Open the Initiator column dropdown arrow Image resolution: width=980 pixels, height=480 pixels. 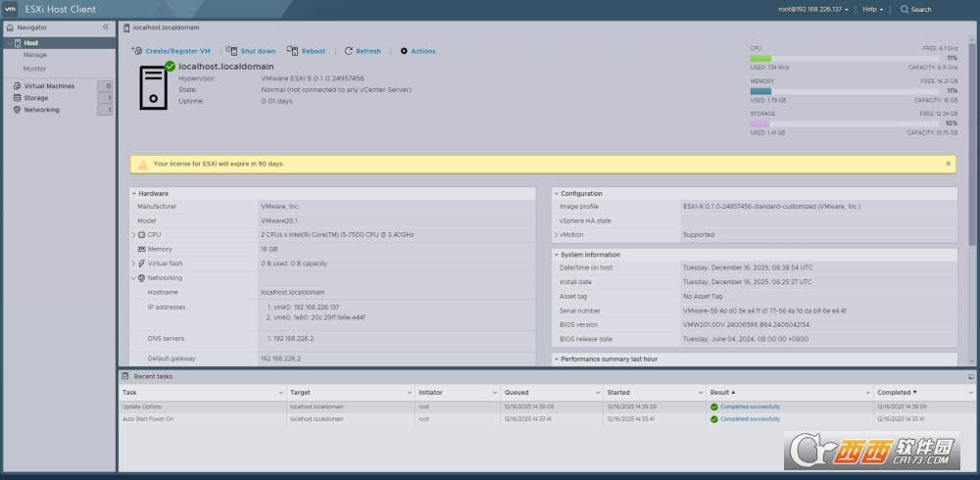click(x=494, y=393)
